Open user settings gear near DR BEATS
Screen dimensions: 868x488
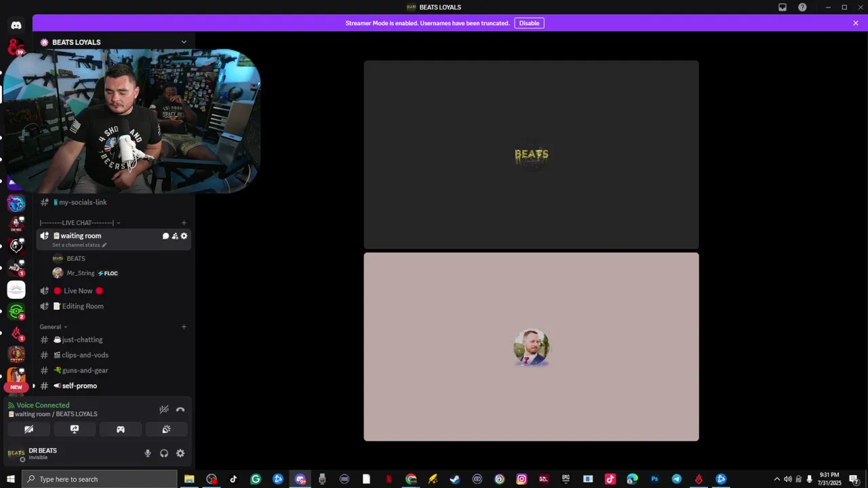[x=180, y=453]
